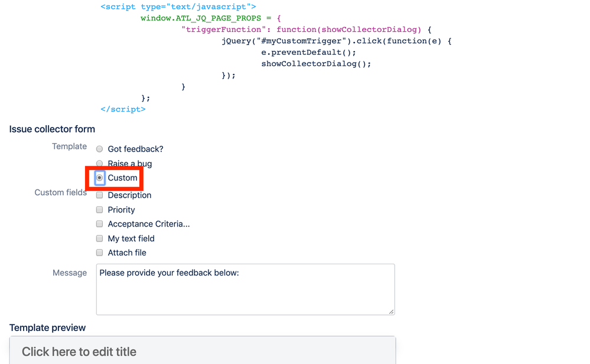Enable the 'My text field' checkbox
Image resolution: width=590 pixels, height=364 pixels.
pos(99,238)
